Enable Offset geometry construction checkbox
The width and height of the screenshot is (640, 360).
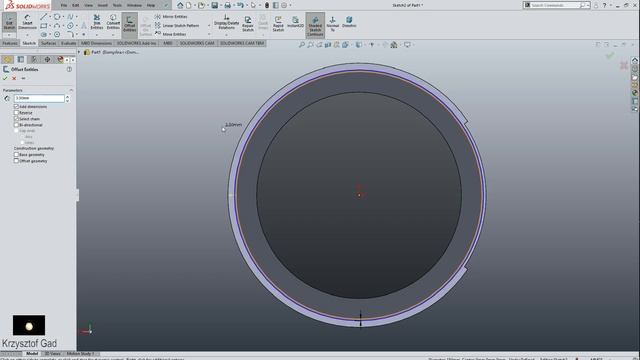point(16,161)
